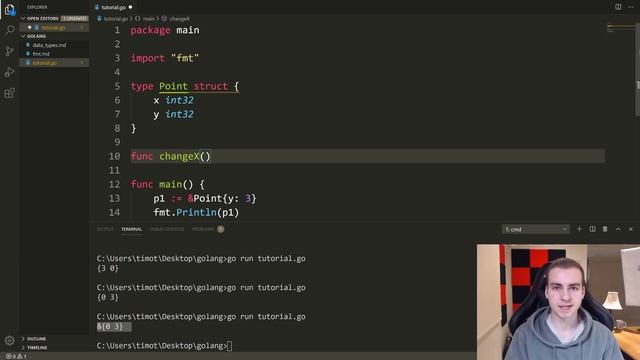Open the Explorer view in activity bar
Viewport: 640px width, 360px height.
(9, 9)
